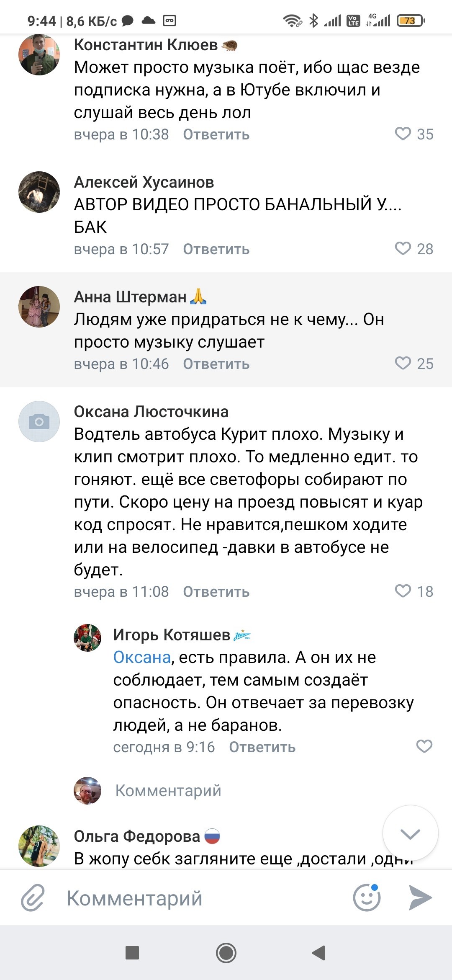Screen dimensions: 452x980
Task: Tap the scroll-down chevron button
Action: pyautogui.click(x=410, y=833)
